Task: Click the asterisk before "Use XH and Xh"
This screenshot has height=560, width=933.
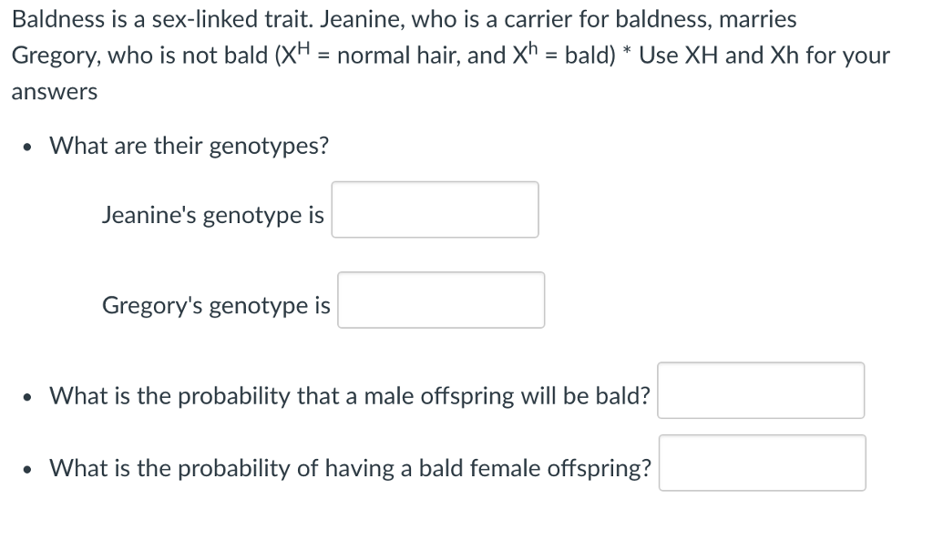Action: pos(627,51)
